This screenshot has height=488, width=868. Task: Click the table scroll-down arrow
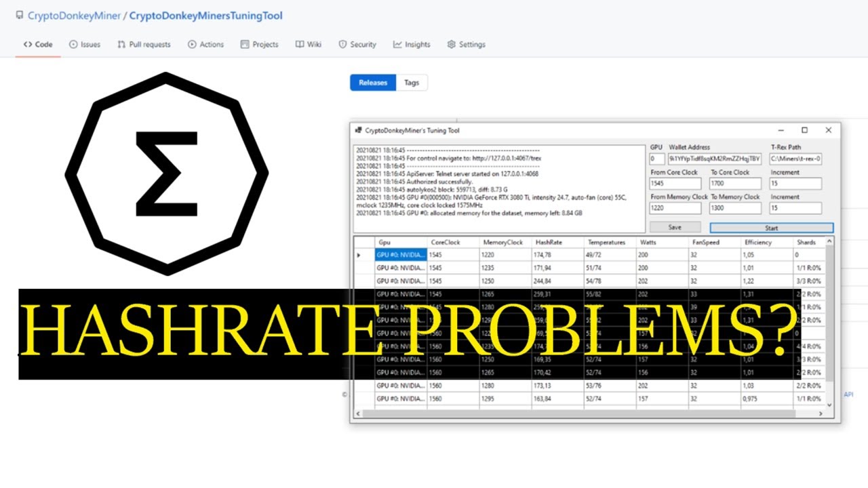pos(829,404)
